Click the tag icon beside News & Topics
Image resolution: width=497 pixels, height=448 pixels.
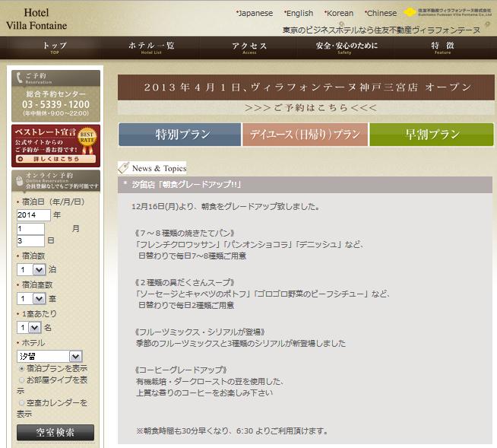click(x=124, y=168)
